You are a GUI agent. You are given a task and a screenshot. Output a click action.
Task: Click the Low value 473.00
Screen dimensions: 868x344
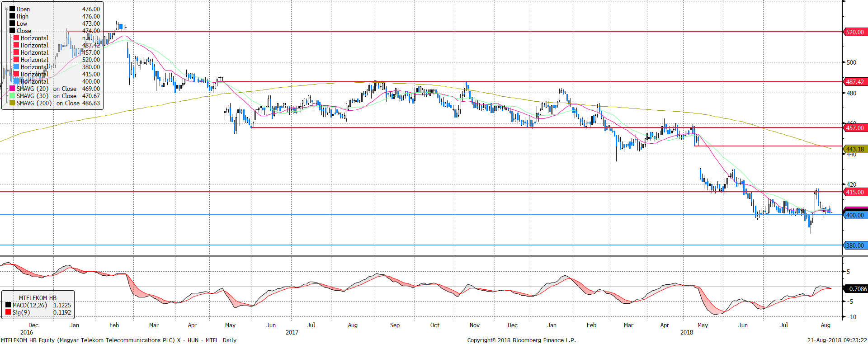tap(91, 24)
